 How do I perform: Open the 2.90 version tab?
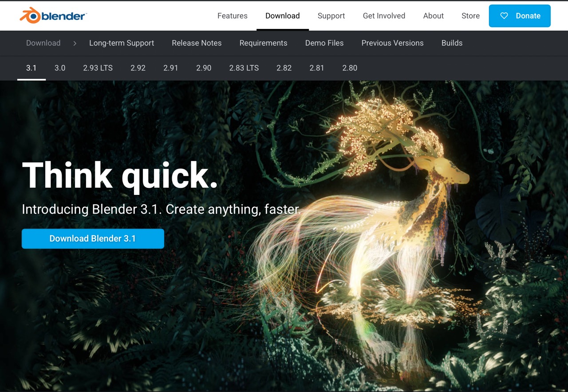[x=204, y=68]
